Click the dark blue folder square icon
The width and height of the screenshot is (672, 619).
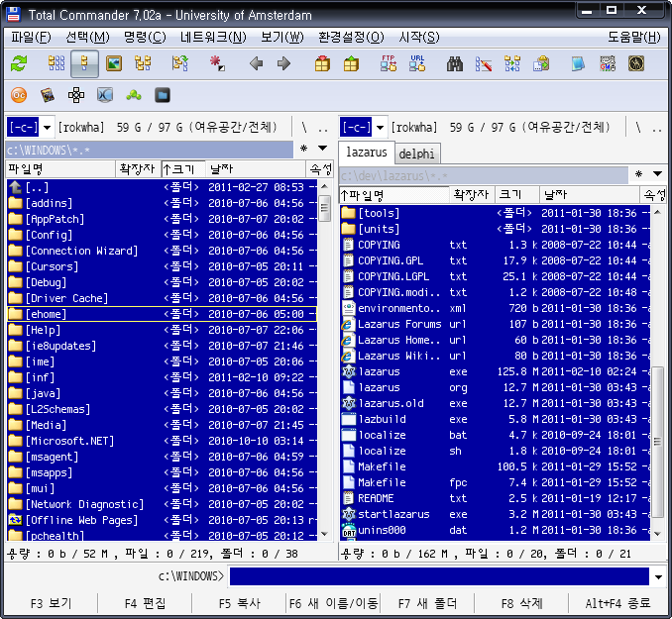point(163,95)
